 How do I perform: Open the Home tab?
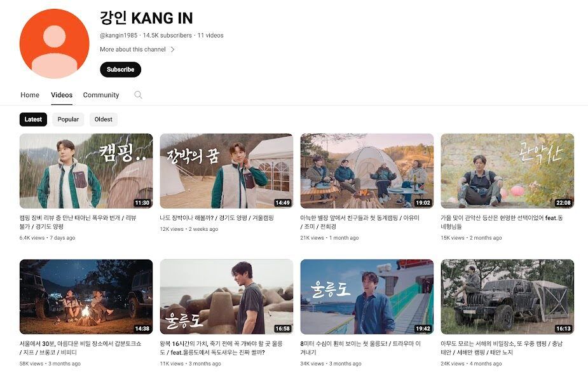point(30,95)
